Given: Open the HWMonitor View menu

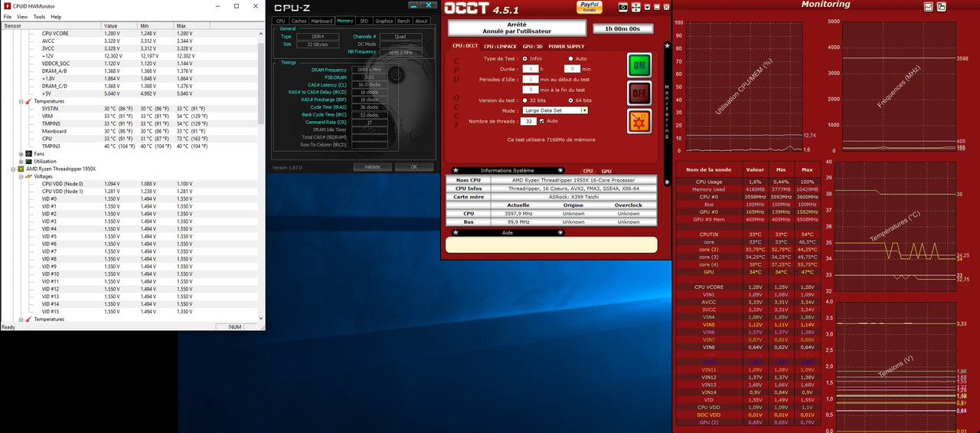Looking at the screenshot, I should [22, 16].
